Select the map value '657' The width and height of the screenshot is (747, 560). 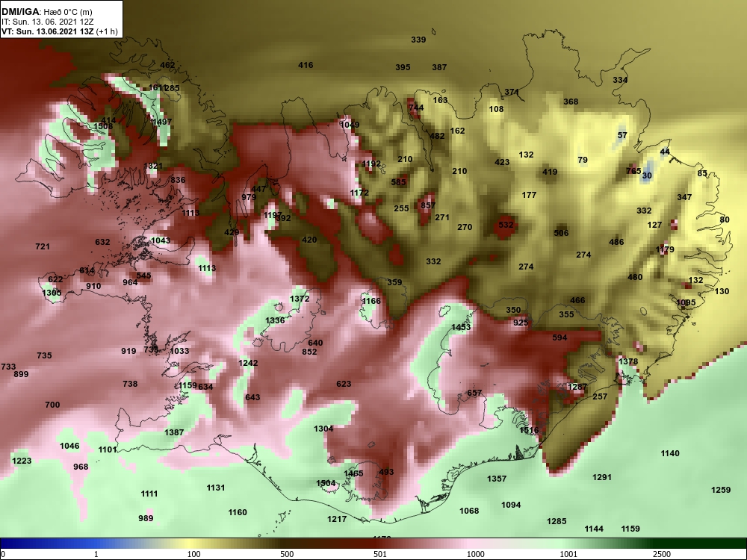(474, 393)
